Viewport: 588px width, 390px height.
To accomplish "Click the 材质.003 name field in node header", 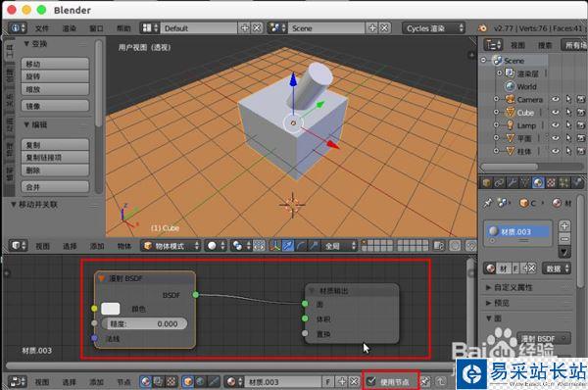I will [x=284, y=382].
